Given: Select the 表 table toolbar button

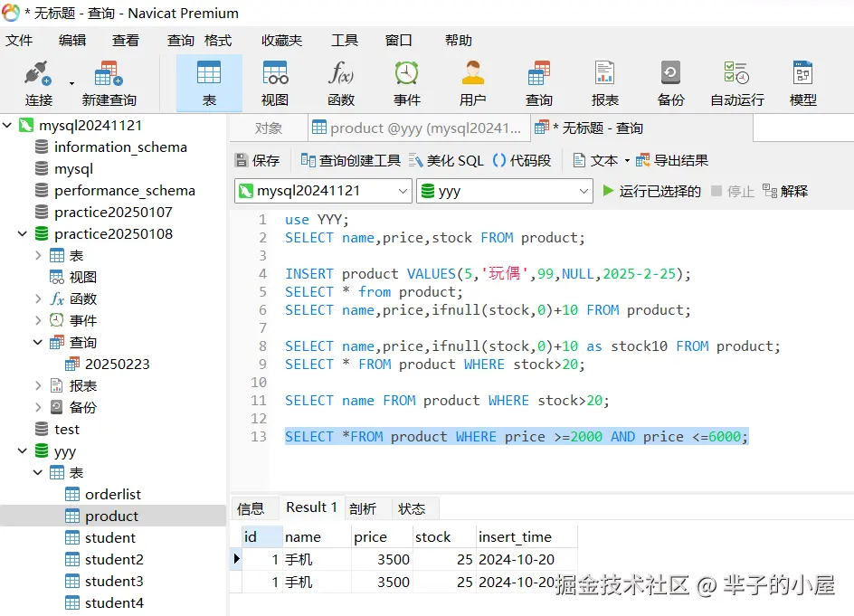Looking at the screenshot, I should tap(209, 83).
